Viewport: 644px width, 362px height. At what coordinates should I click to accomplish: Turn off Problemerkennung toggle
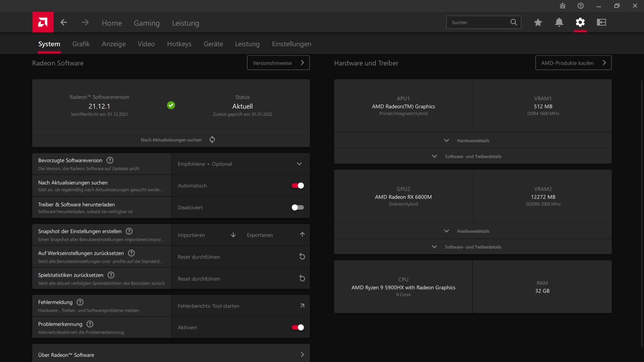point(298,327)
